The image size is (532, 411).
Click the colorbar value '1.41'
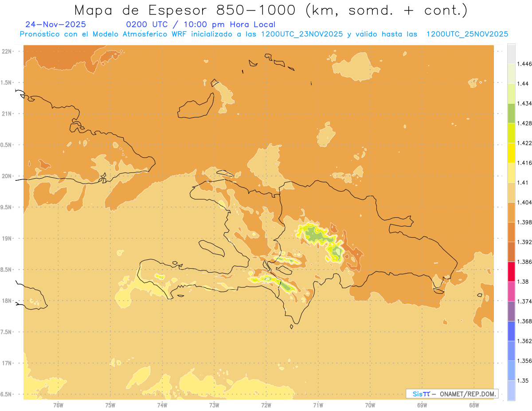523,183
